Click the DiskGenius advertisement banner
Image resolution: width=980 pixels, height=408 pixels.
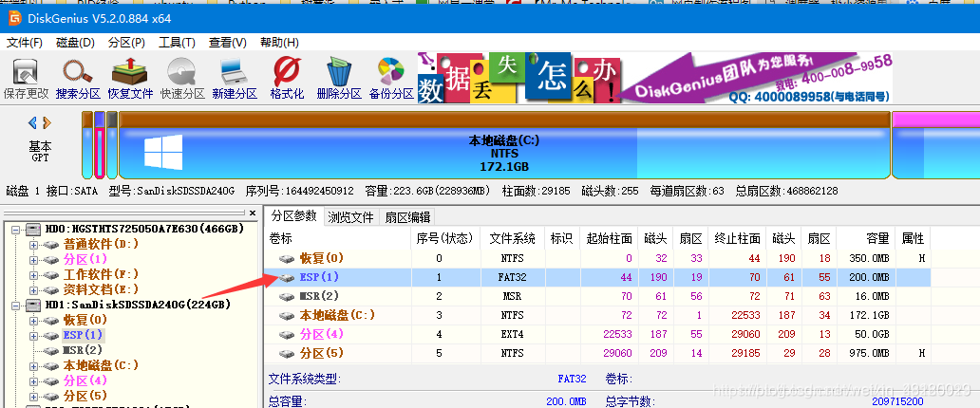tap(655, 78)
